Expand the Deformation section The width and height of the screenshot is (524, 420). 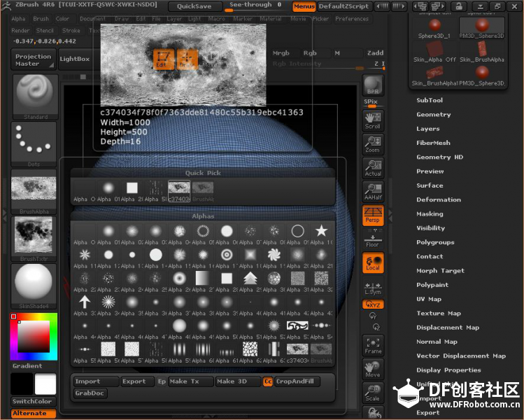439,199
